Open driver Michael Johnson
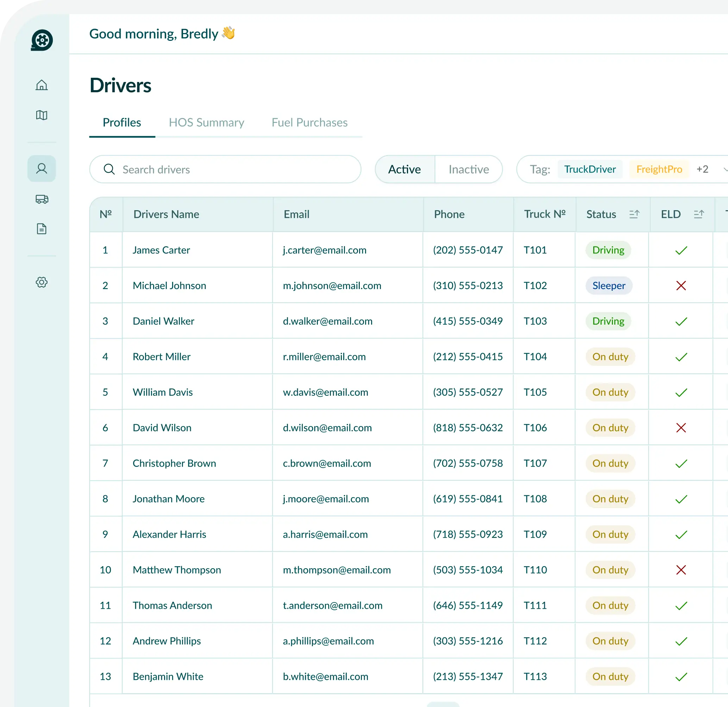The height and width of the screenshot is (707, 728). pos(169,286)
